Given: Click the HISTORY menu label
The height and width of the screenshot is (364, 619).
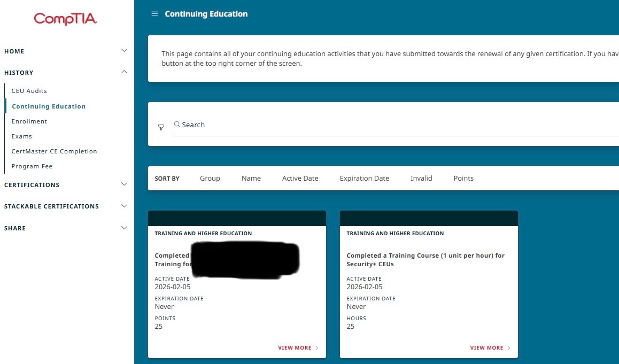Looking at the screenshot, I should pyautogui.click(x=19, y=73).
